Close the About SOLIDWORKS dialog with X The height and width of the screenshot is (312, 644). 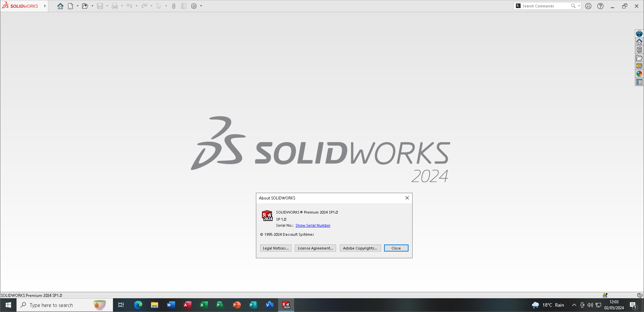coord(407,198)
